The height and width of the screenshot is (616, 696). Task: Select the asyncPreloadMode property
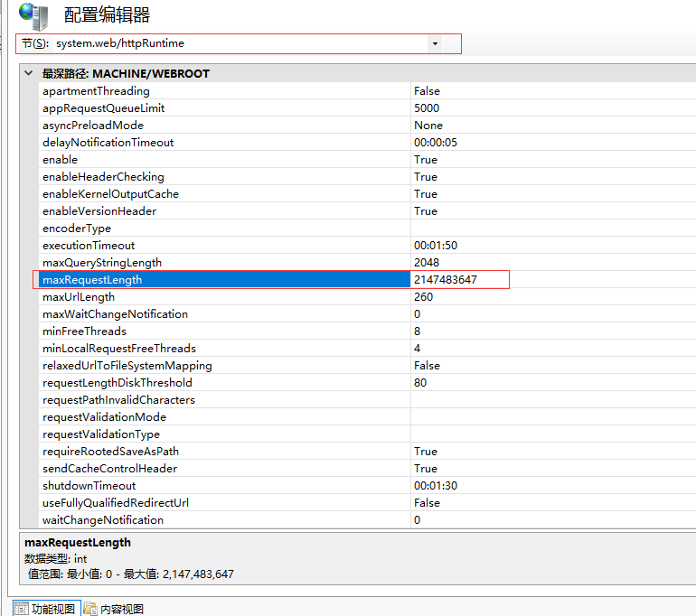[93, 126]
